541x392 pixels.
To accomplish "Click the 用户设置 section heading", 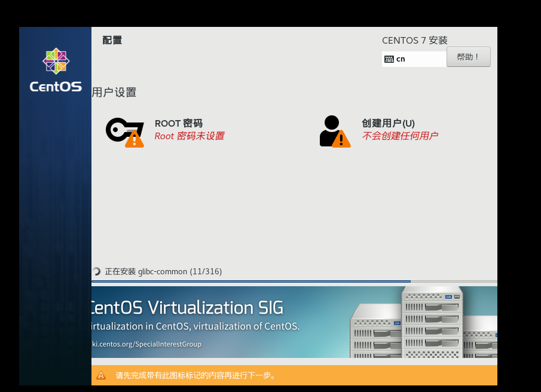I will 114,93.
